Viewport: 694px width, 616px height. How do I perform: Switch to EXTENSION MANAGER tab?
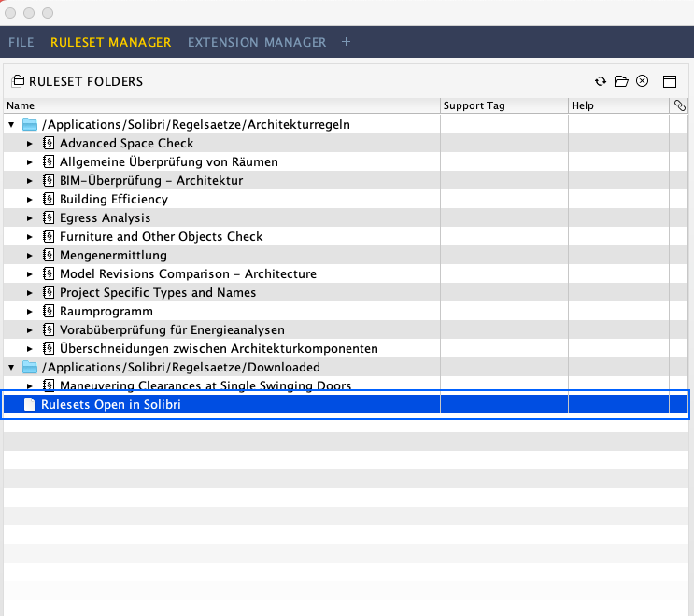[x=257, y=42]
